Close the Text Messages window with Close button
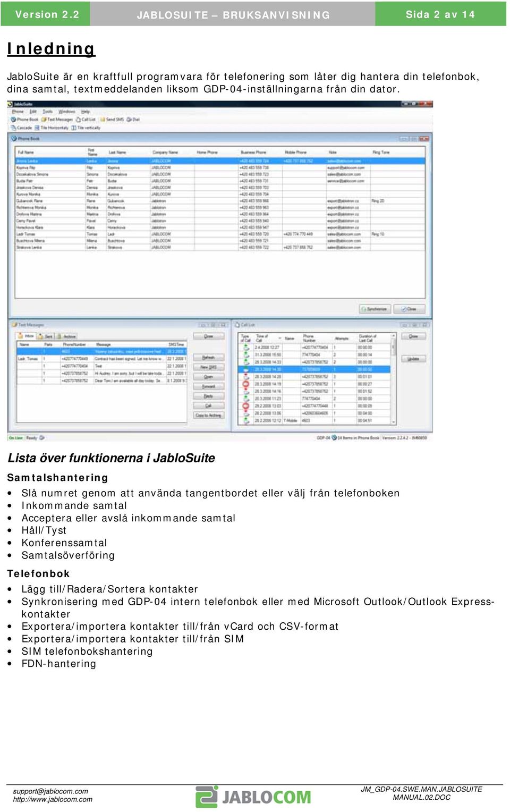Viewport: 510px width, 812px height. click(208, 336)
